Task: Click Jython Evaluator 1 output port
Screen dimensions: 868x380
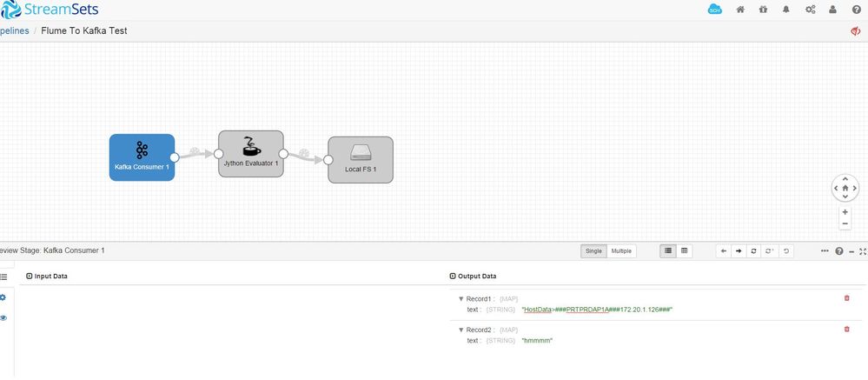Action: 283,154
